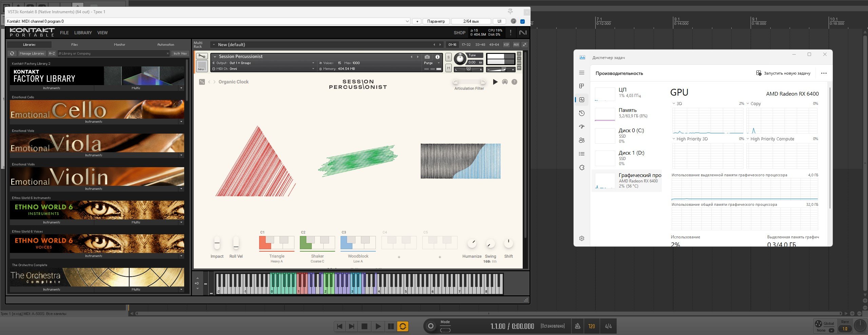Open the Purge dropdown menu

click(432, 63)
